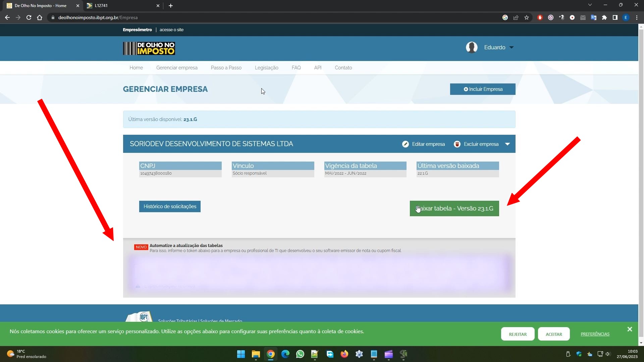
Task: Open Gerenciar empresa menu item
Action: (x=177, y=68)
